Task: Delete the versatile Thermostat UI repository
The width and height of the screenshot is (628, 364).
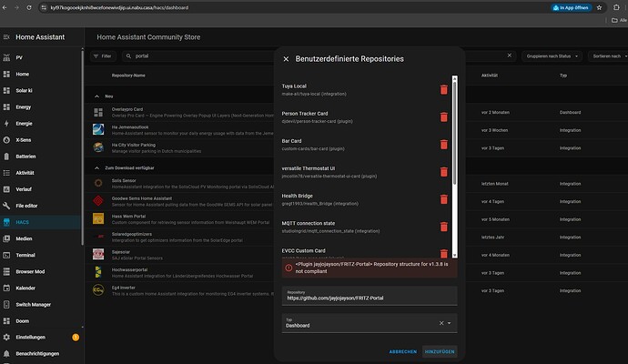Action: 444,172
